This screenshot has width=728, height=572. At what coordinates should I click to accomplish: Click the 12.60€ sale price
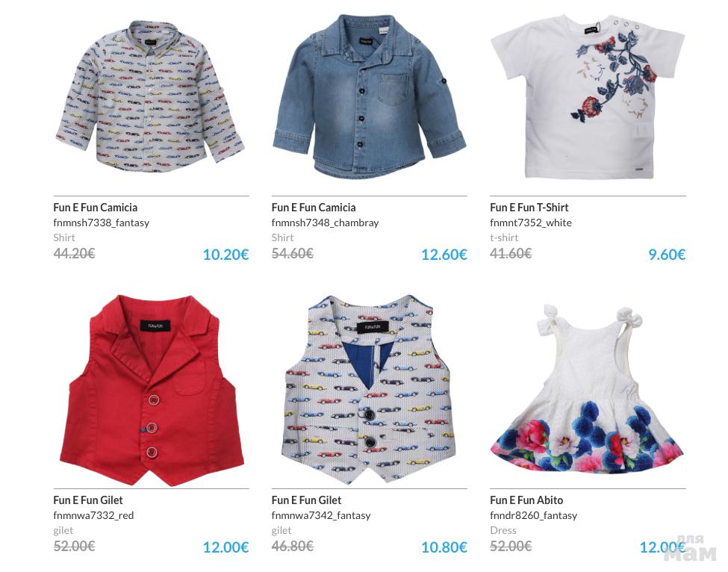coord(444,255)
